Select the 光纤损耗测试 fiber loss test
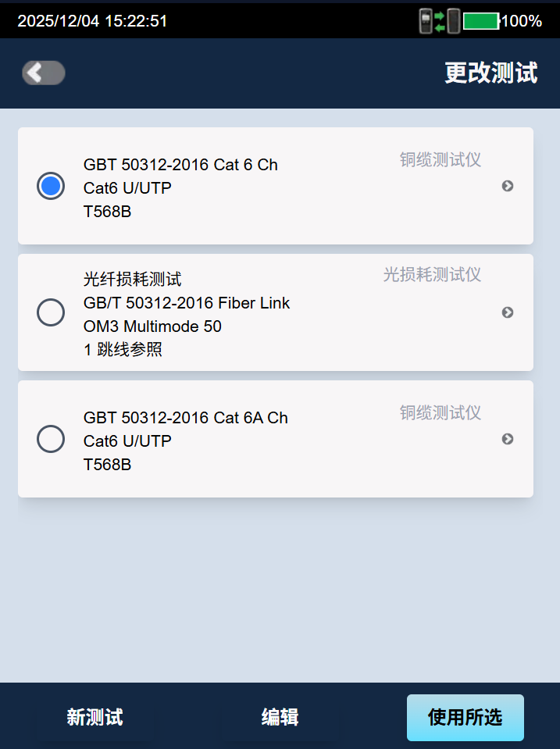 tap(50, 312)
